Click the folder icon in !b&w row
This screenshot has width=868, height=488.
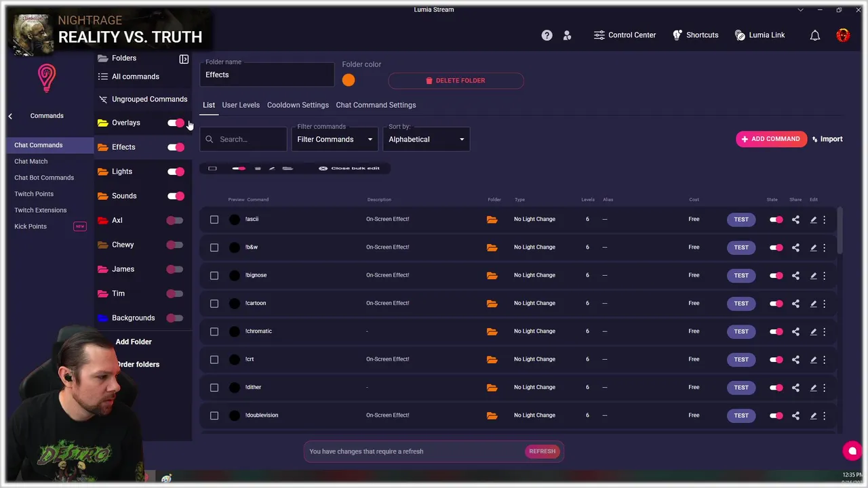click(492, 247)
